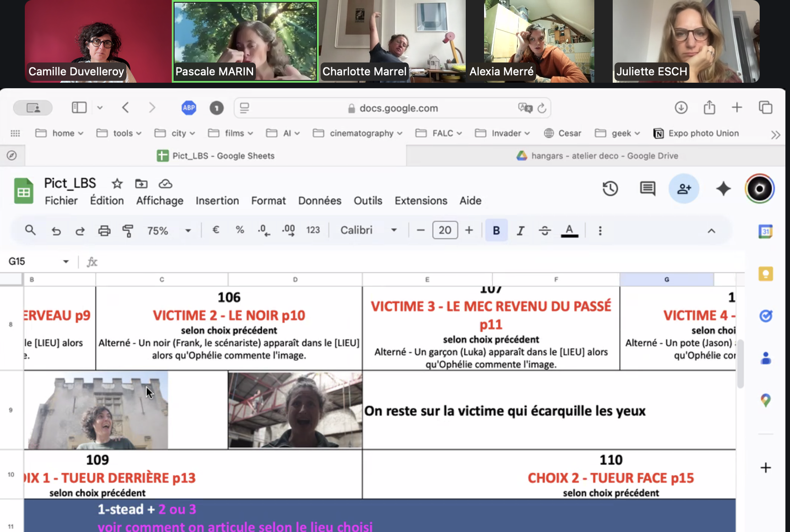
Task: Click the undo arrow in the toolbar
Action: click(x=56, y=231)
